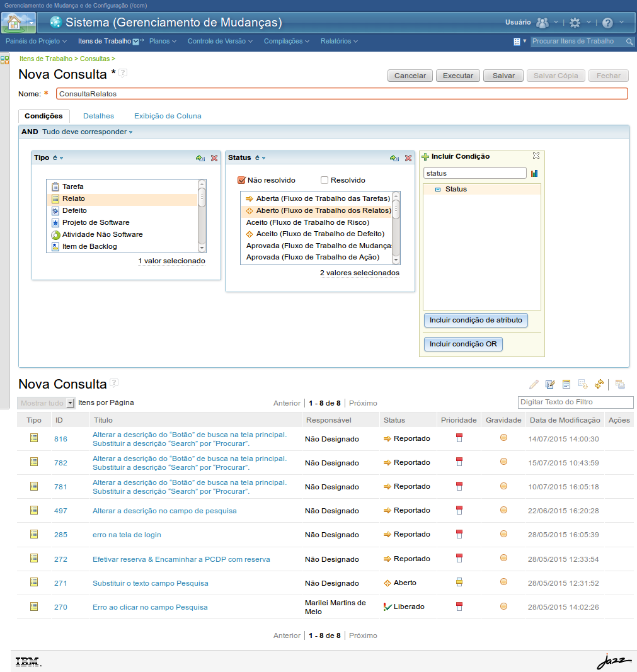637x672 pixels.
Task: Click the status condition search field
Action: click(x=475, y=173)
